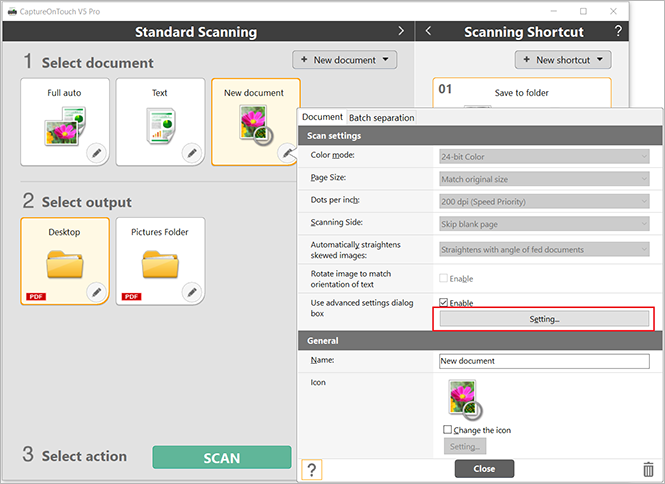665x484 pixels.
Task: Click the CaptureOnTouch app icon in title bar
Action: (x=12, y=11)
